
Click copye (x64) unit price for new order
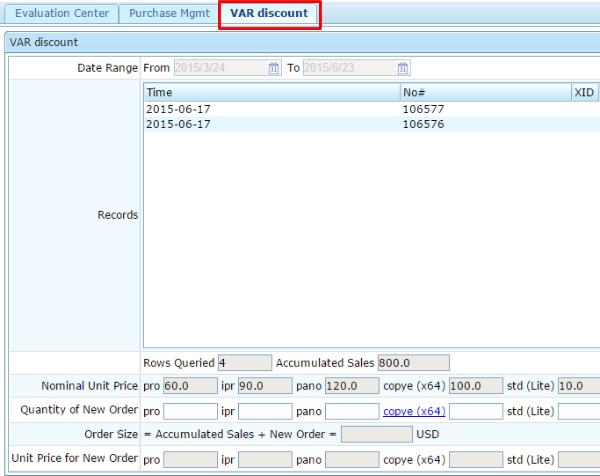[476, 460]
